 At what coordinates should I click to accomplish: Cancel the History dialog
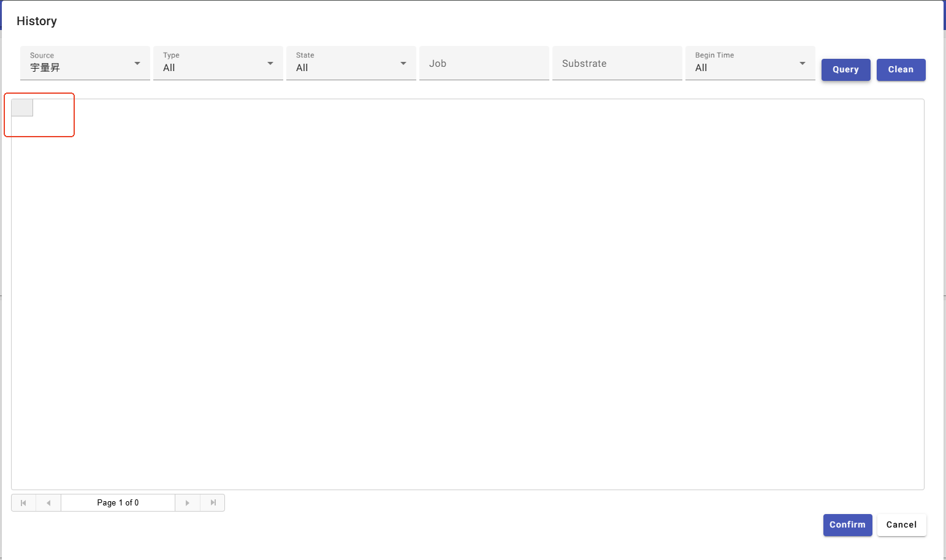[901, 525]
